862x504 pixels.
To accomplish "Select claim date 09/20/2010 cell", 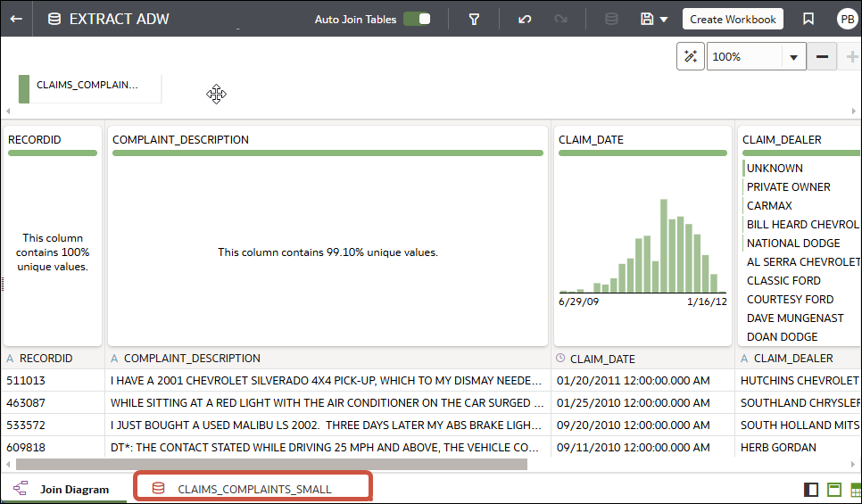I will [642, 425].
